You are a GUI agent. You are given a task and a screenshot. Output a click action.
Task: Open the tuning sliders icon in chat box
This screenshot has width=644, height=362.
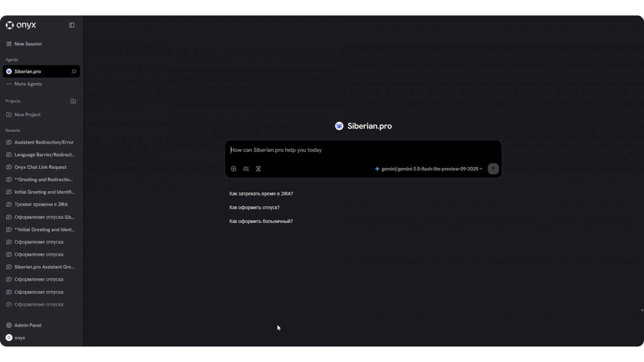coord(246,169)
